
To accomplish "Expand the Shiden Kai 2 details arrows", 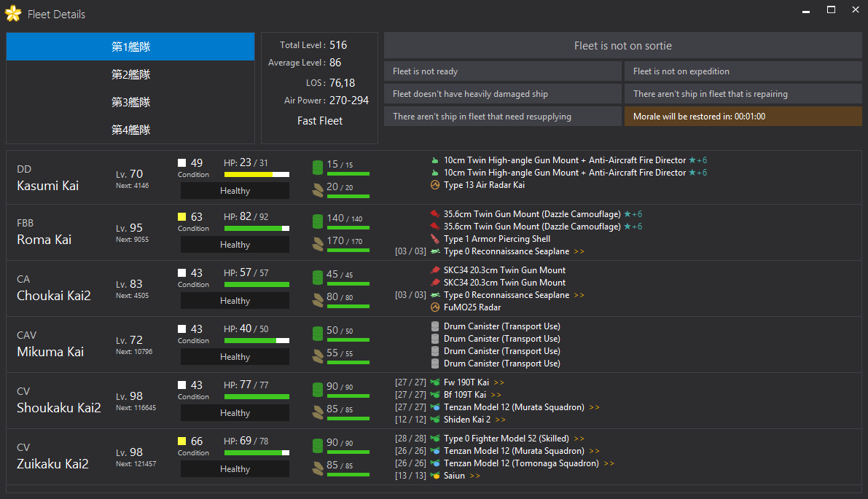I will click(x=500, y=420).
